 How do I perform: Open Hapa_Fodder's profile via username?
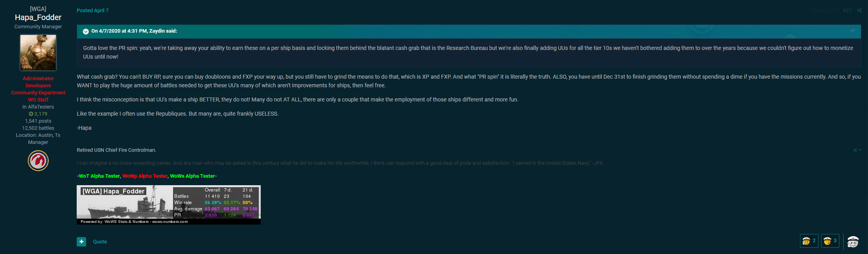pos(38,17)
